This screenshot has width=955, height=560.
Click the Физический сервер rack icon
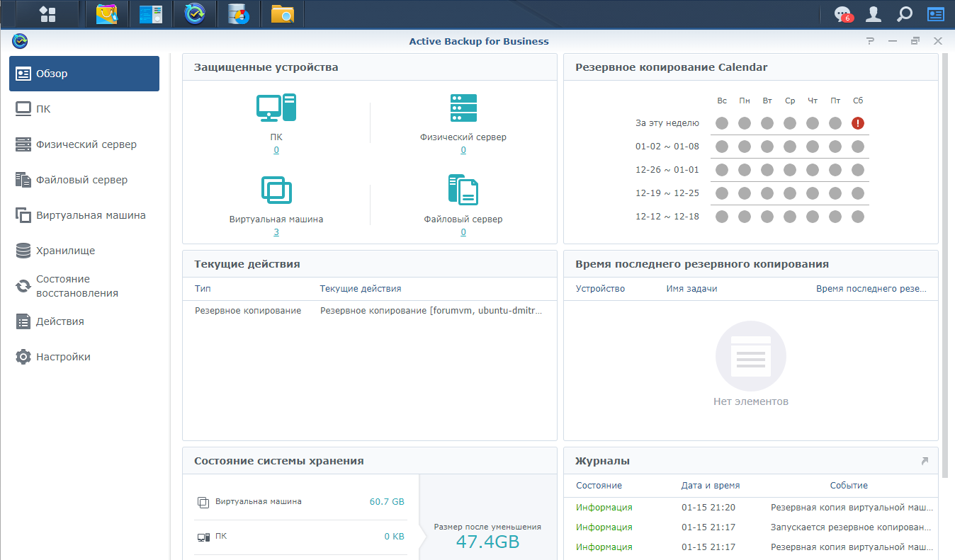click(x=463, y=108)
